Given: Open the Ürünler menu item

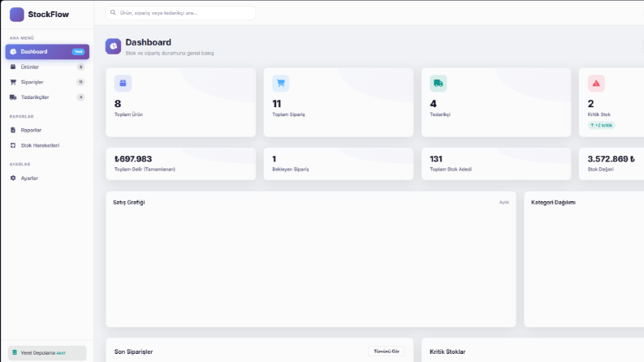Looking at the screenshot, I should [47, 67].
